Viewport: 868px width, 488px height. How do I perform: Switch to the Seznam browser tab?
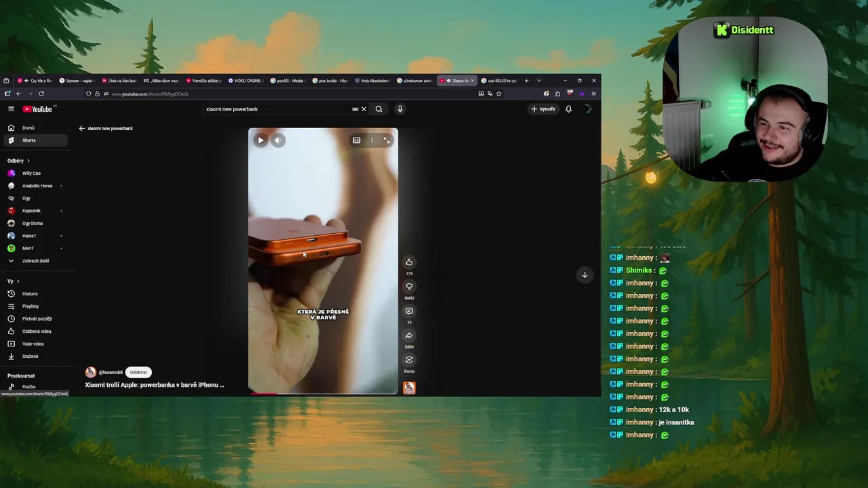[x=77, y=81]
